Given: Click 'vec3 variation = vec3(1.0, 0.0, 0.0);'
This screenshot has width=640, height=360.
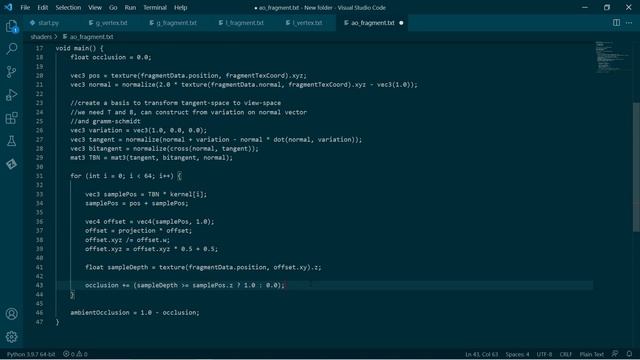Looking at the screenshot, I should pos(138,130).
